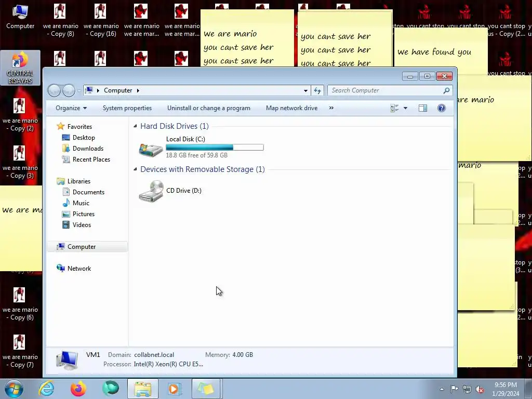The width and height of the screenshot is (532, 399).
Task: Select 'we are mario - Copy (2)' desktop icon
Action: tap(20, 115)
